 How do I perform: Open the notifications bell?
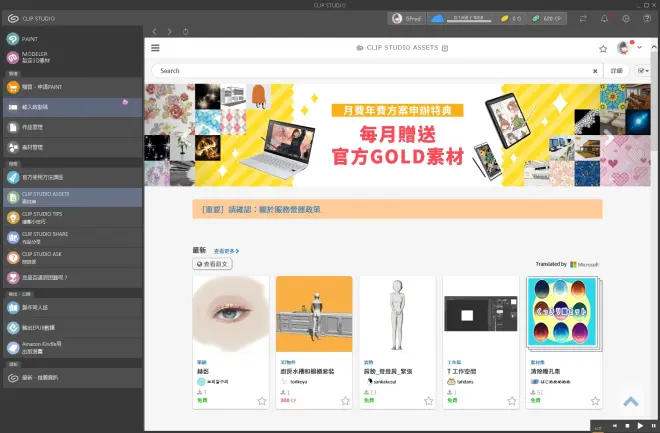pyautogui.click(x=604, y=19)
